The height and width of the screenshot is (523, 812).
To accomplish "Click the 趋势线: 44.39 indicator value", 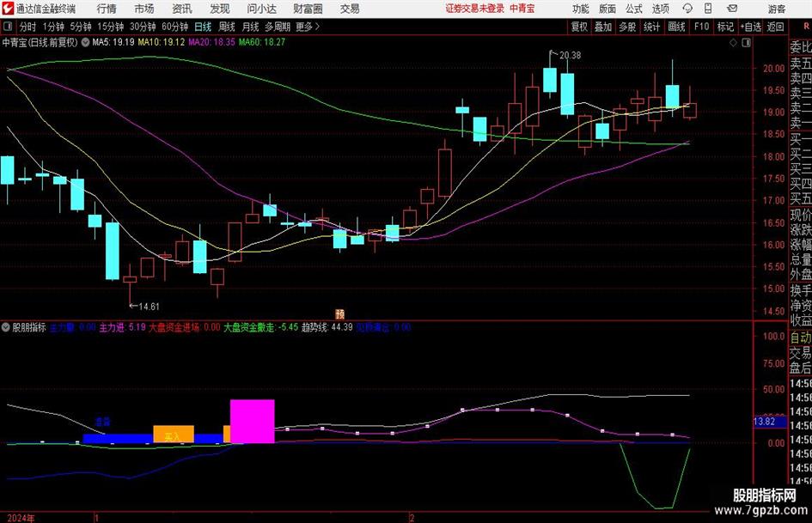I will (327, 327).
